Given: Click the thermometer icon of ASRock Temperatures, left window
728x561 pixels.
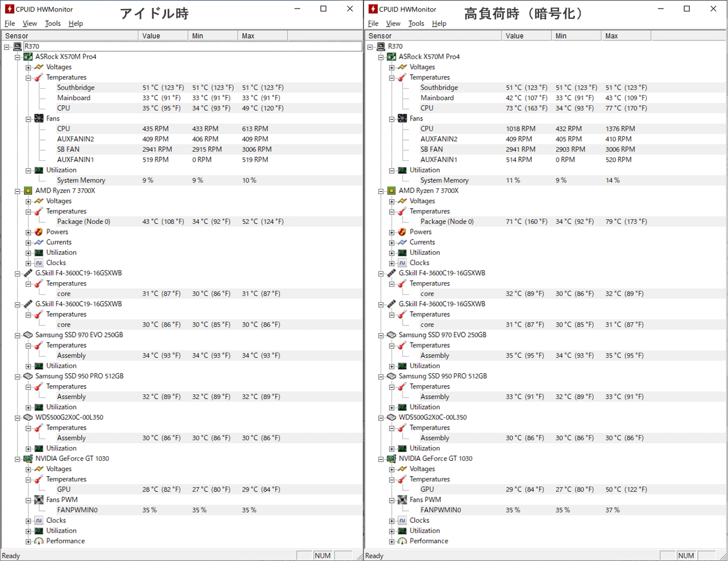Looking at the screenshot, I should point(39,77).
